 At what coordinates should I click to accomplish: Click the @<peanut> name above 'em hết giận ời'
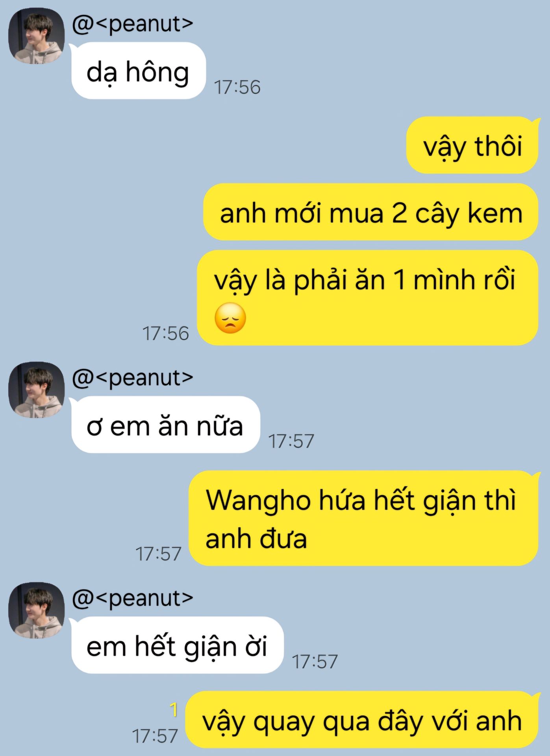pyautogui.click(x=133, y=598)
